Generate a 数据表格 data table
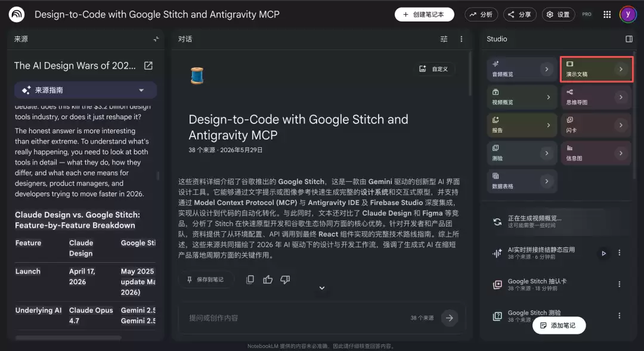 coord(522,181)
